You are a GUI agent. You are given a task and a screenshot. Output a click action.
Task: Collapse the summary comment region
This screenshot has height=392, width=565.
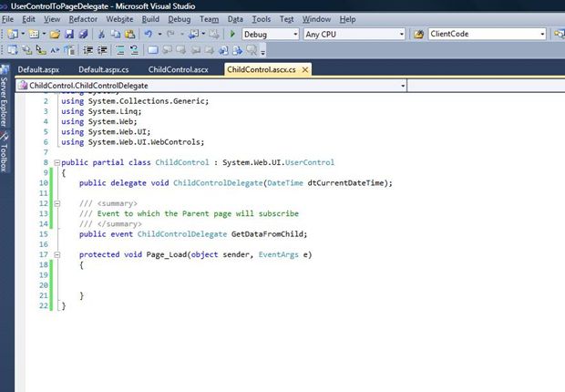[x=56, y=203]
